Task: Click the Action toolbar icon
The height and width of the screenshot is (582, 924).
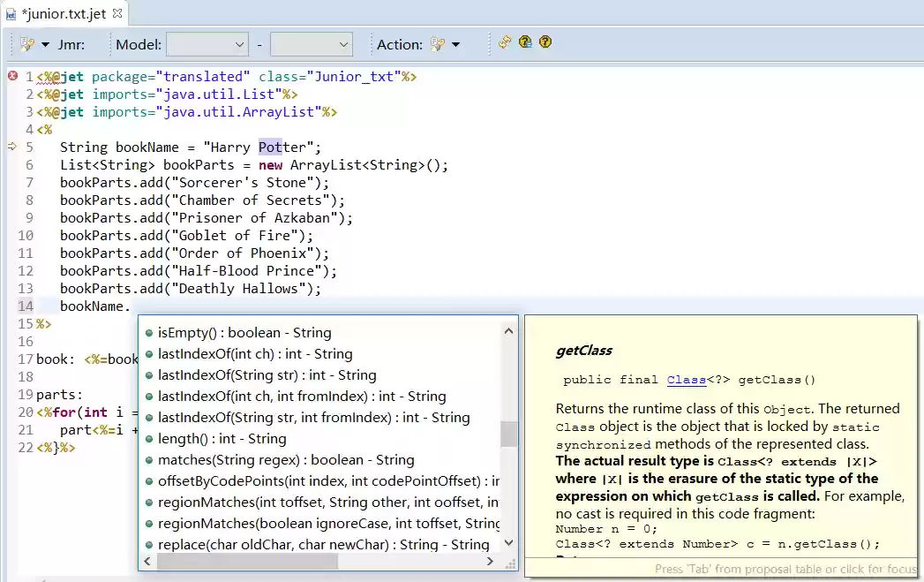Action: (438, 44)
